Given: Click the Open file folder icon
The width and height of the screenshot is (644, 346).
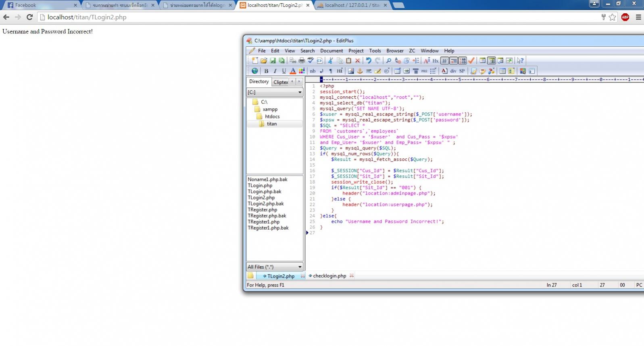Looking at the screenshot, I should point(264,60).
